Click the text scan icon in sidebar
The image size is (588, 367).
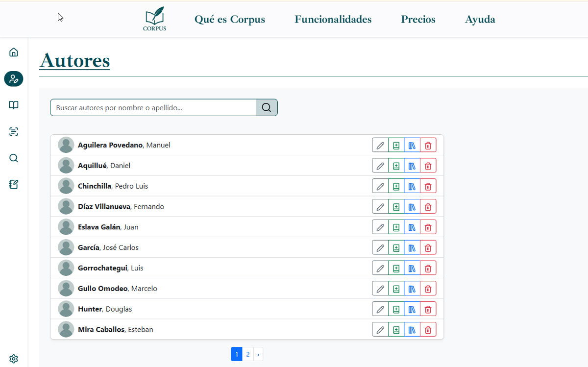click(x=14, y=131)
